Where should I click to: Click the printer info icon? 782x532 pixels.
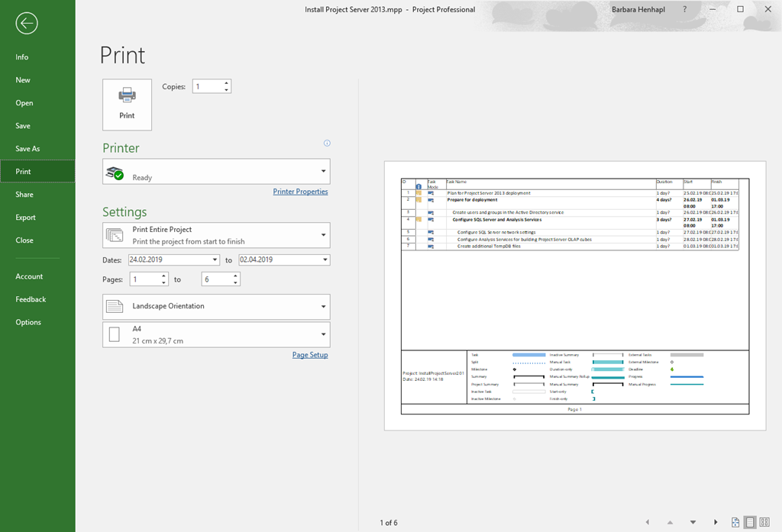click(327, 143)
